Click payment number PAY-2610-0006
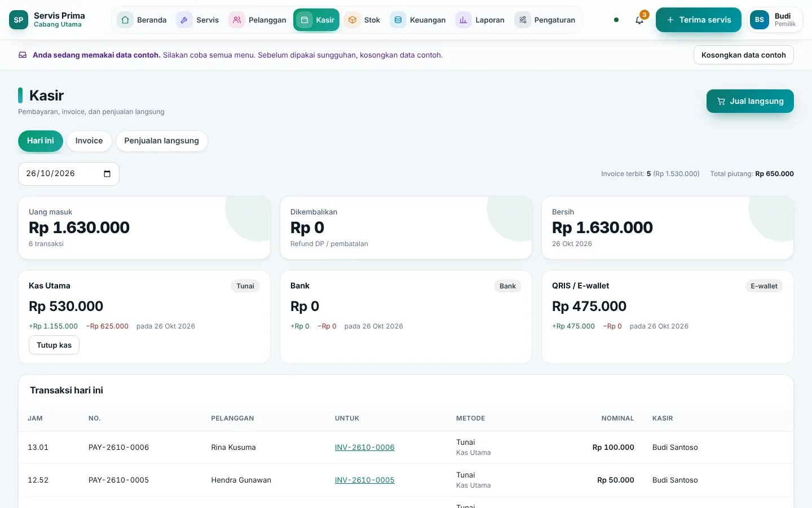The image size is (812, 508). pos(119,448)
